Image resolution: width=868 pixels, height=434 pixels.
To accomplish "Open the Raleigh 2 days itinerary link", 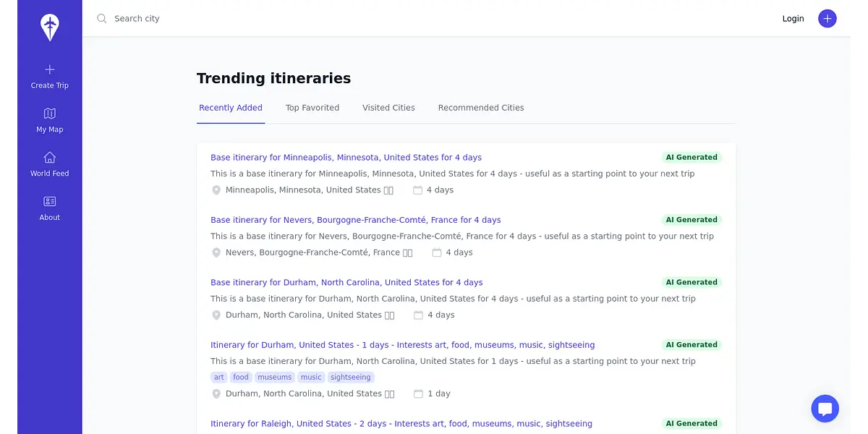I will pyautogui.click(x=401, y=424).
